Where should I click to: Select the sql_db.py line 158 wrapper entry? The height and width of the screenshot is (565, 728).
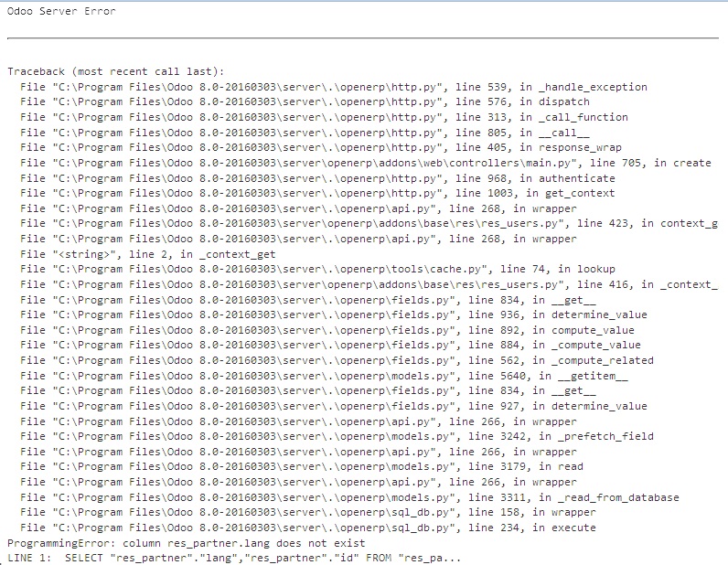click(308, 512)
